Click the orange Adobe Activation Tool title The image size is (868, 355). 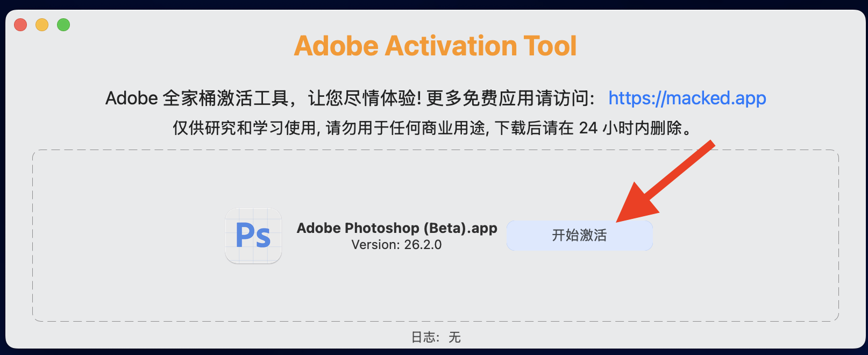435,46
